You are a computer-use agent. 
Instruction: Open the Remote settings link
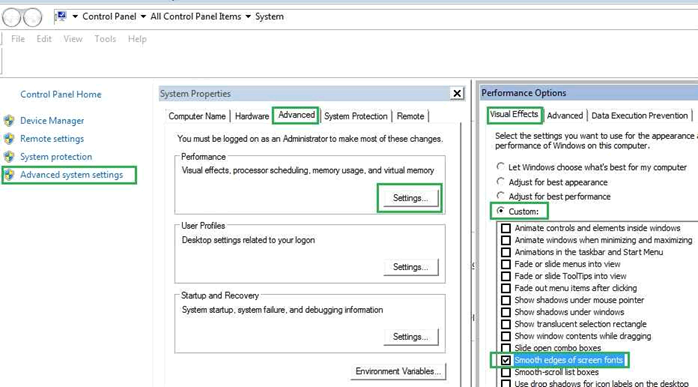coord(52,139)
